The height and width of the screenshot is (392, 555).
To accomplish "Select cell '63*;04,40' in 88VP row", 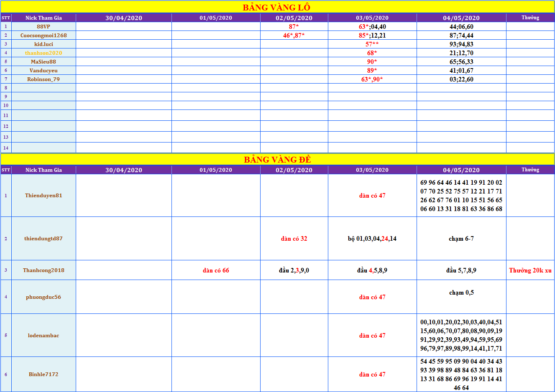I will (x=372, y=26).
